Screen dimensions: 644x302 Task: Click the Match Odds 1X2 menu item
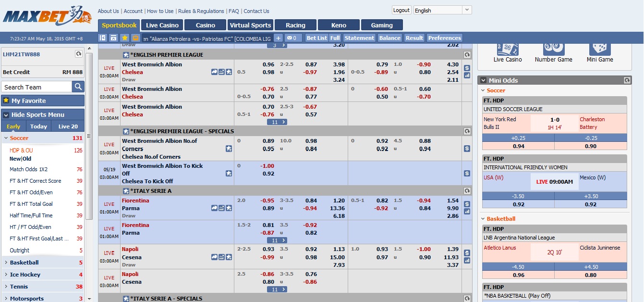click(x=29, y=169)
